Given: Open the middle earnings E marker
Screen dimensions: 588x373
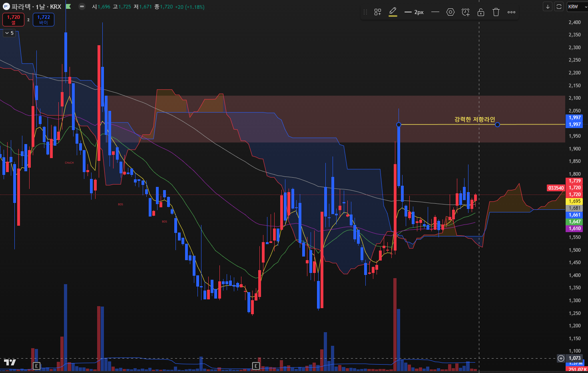Looking at the screenshot, I should pyautogui.click(x=256, y=366).
